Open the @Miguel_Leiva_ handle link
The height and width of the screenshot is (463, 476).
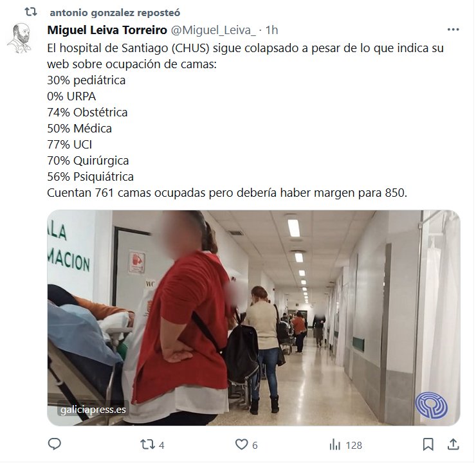click(x=214, y=30)
